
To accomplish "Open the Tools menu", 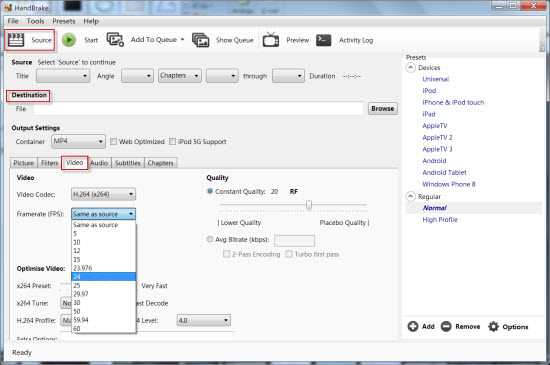I will click(35, 21).
